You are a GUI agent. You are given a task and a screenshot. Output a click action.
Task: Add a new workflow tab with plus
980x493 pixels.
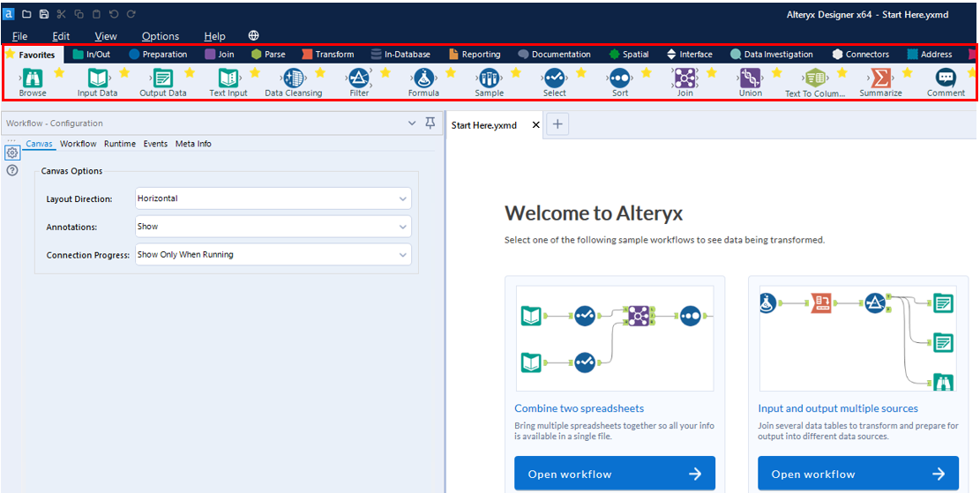pyautogui.click(x=557, y=124)
